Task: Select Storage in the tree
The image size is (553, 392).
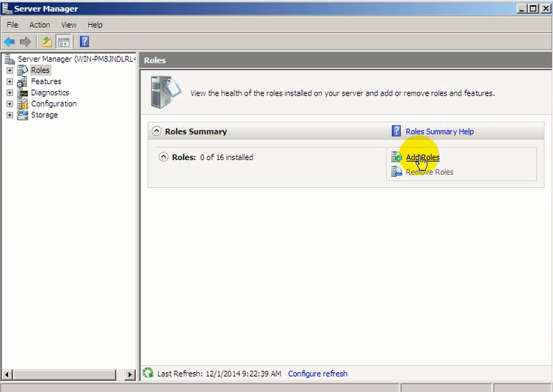Action: [x=45, y=115]
